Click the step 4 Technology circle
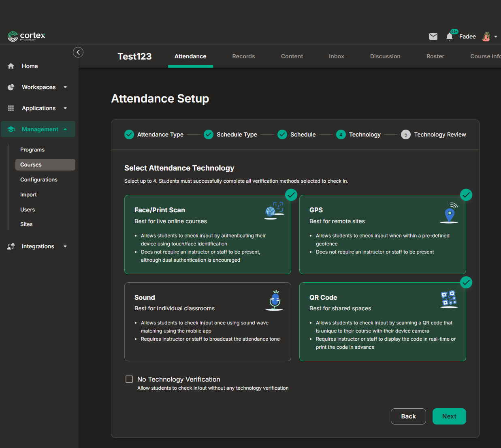The width and height of the screenshot is (501, 448). click(x=341, y=134)
